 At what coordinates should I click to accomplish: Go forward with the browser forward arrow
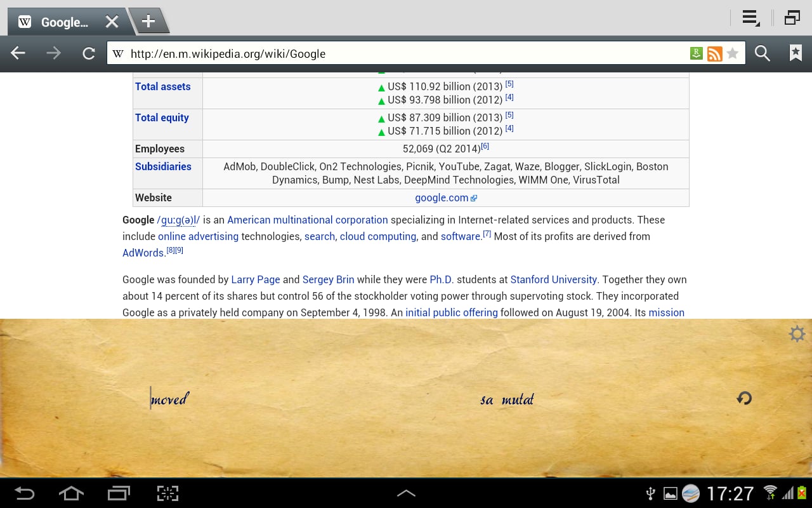point(54,53)
